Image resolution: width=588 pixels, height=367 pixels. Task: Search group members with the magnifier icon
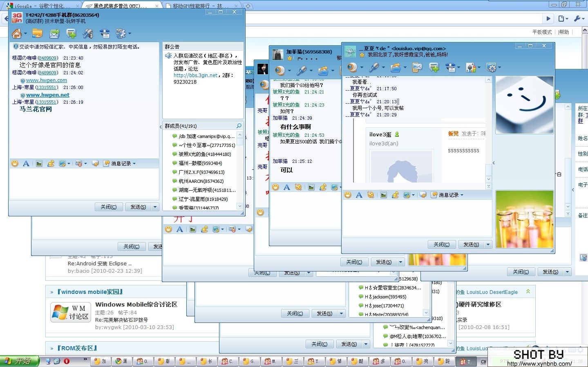tap(239, 126)
